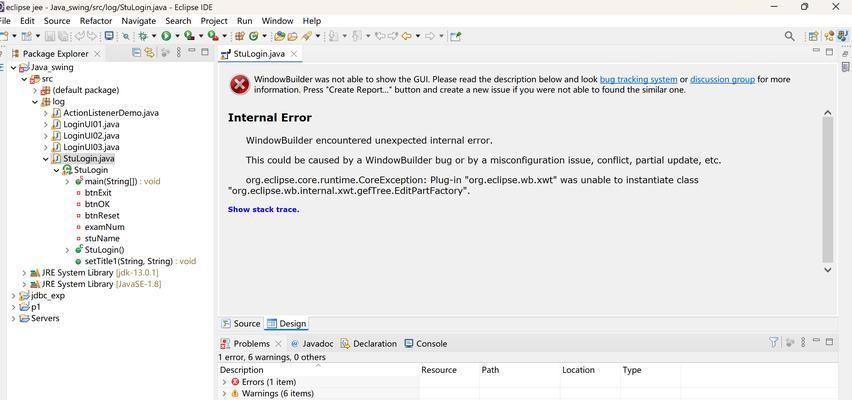The image size is (852, 400).
Task: Open Package Explorer view menu dots
Action: (179, 53)
